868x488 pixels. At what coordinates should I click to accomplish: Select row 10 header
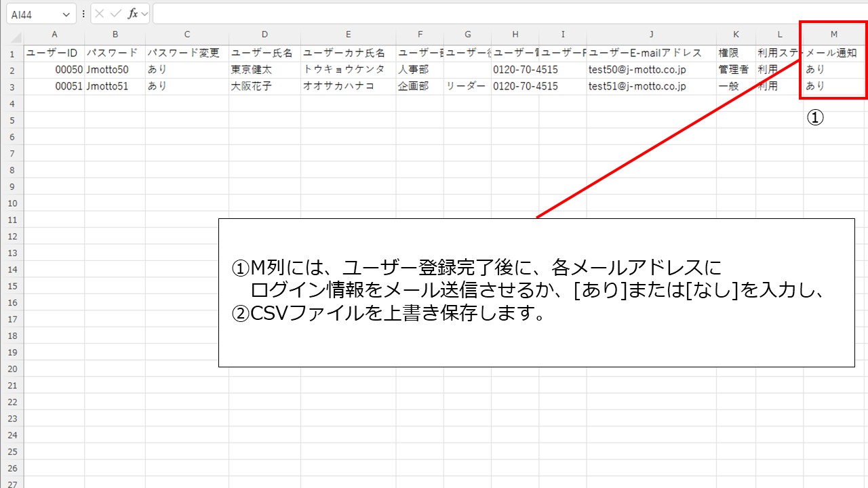[12, 203]
